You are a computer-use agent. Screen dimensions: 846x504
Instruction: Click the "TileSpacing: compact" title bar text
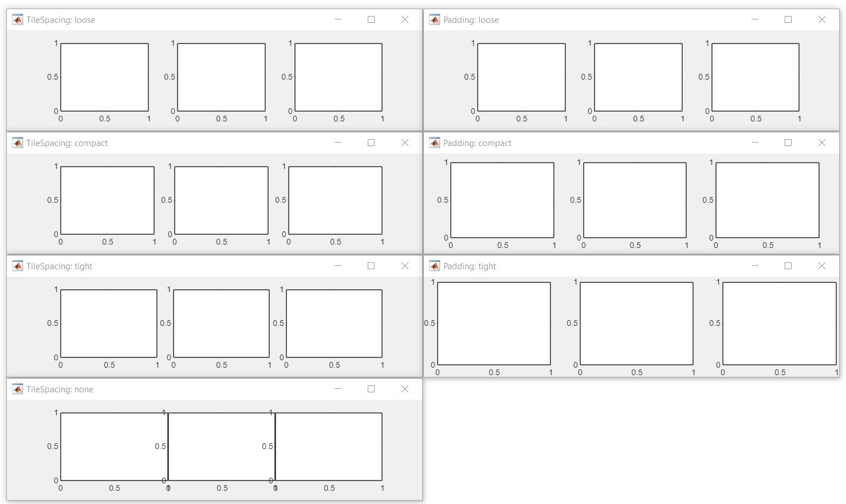pos(67,143)
